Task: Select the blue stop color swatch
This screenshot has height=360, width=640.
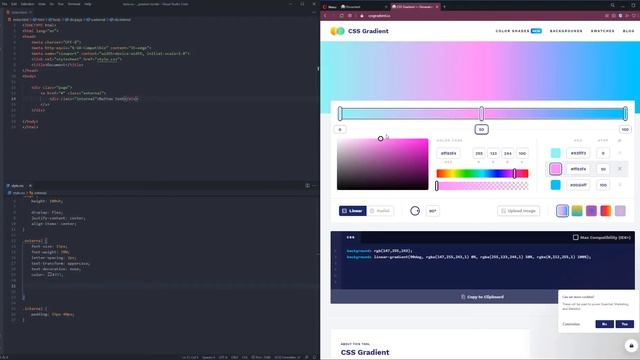Action: tap(556, 185)
